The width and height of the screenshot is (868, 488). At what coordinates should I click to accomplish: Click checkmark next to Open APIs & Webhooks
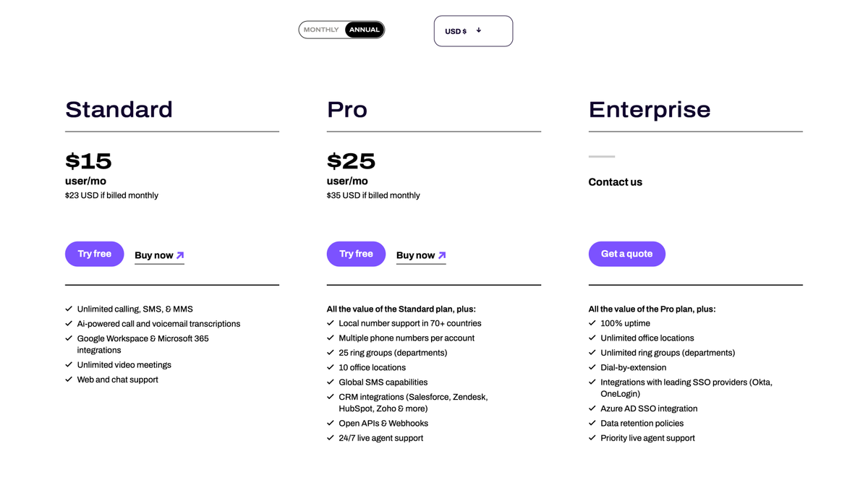(x=331, y=423)
